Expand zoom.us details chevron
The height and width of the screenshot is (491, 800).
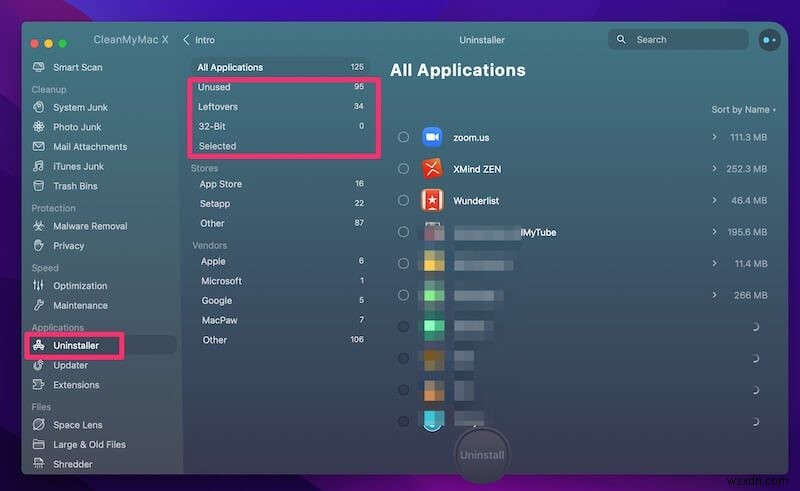click(x=714, y=137)
